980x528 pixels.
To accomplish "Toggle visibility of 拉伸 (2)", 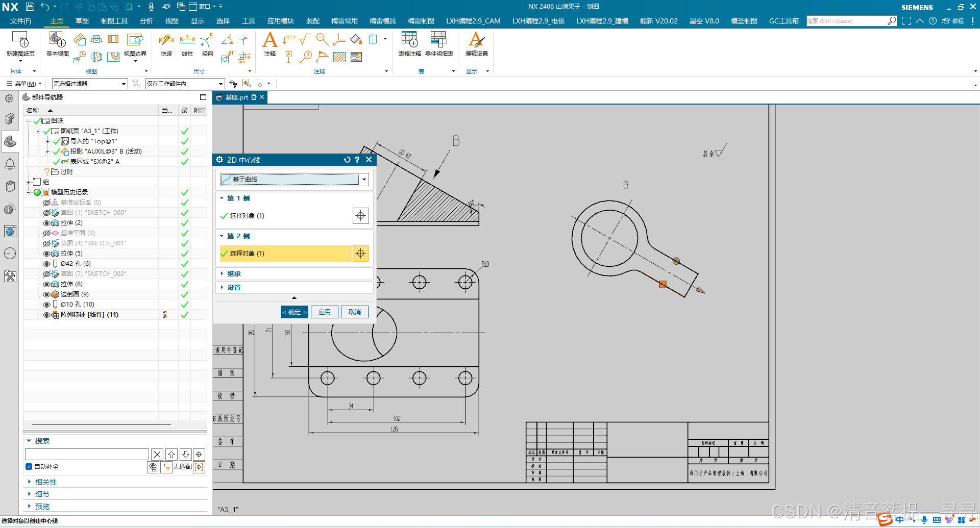I will click(46, 223).
